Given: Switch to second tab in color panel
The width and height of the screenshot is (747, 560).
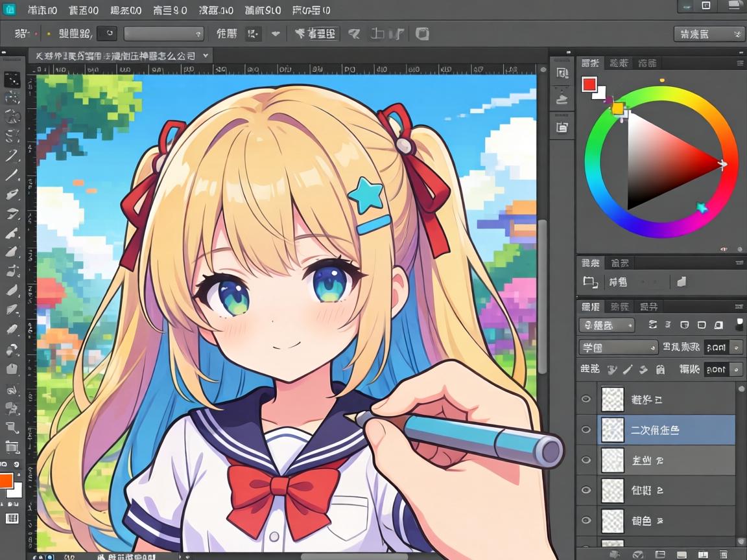Looking at the screenshot, I should pos(619,63).
